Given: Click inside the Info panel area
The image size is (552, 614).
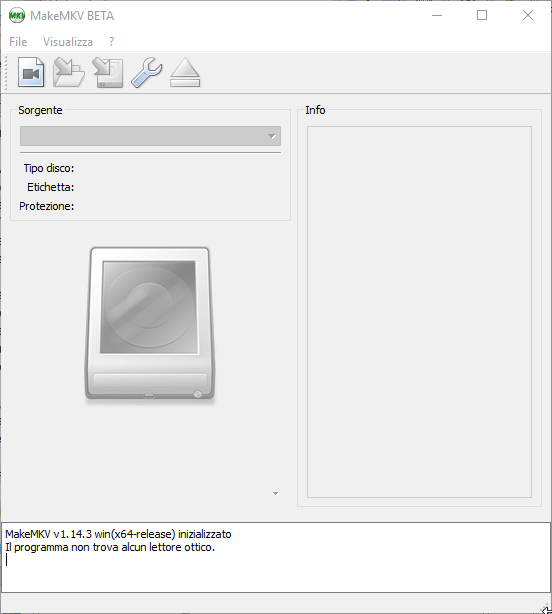Looking at the screenshot, I should [x=419, y=312].
